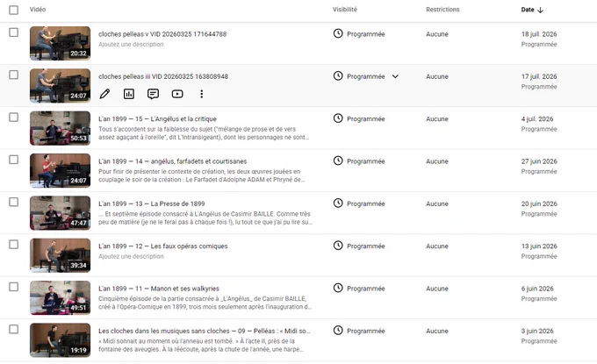Click the 50:53 video thumbnail
Image resolution: width=597 pixels, height=364 pixels.
point(61,128)
